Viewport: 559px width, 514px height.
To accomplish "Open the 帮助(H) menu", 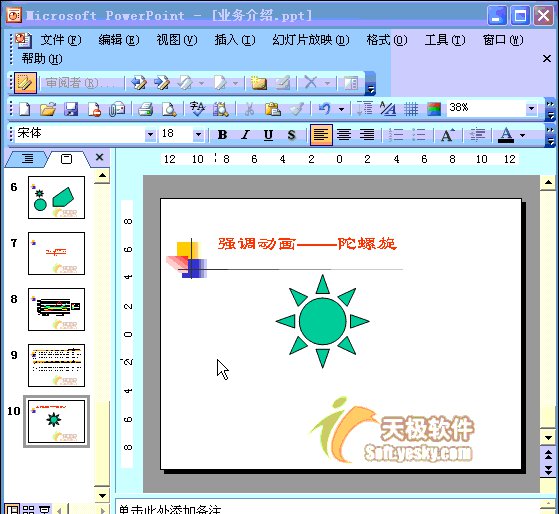I will point(42,58).
